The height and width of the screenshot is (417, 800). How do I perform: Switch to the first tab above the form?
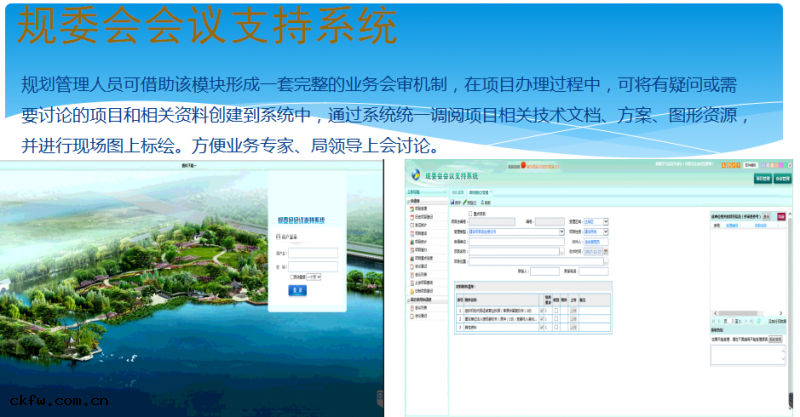(458, 190)
